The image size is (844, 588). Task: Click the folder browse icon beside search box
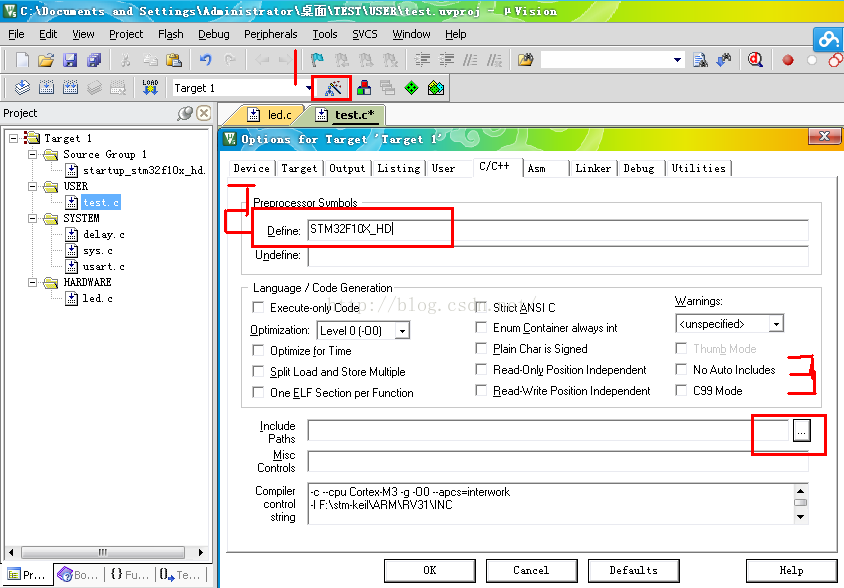point(525,60)
